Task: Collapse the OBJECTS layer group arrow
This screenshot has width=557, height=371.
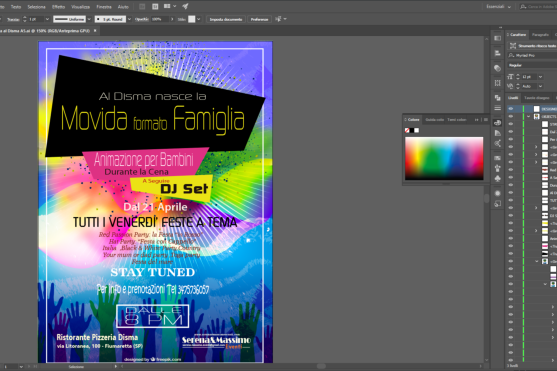Action: pyautogui.click(x=528, y=117)
